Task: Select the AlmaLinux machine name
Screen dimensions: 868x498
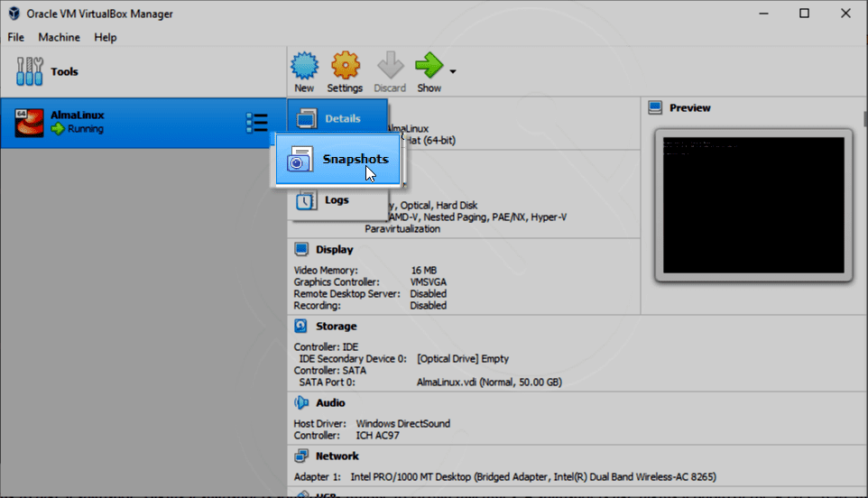Action: pyautogui.click(x=78, y=115)
